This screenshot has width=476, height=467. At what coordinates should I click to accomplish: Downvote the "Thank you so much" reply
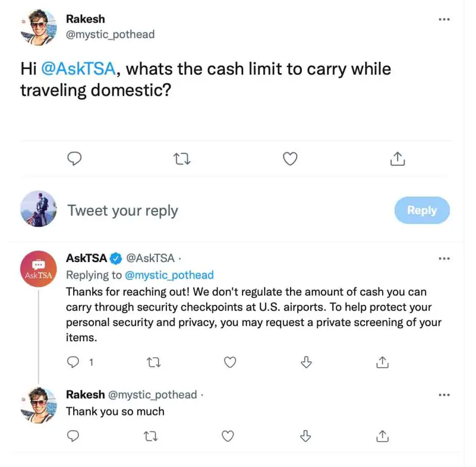306,436
